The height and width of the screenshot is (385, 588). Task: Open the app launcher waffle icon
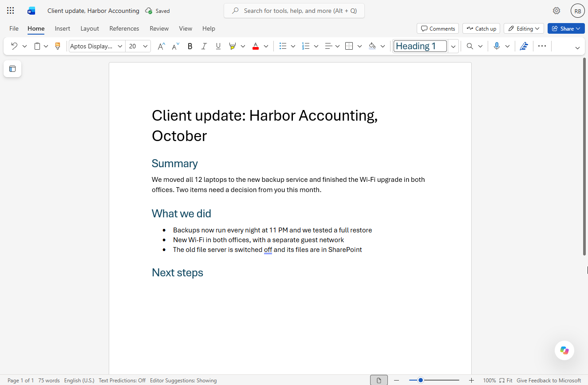11,11
